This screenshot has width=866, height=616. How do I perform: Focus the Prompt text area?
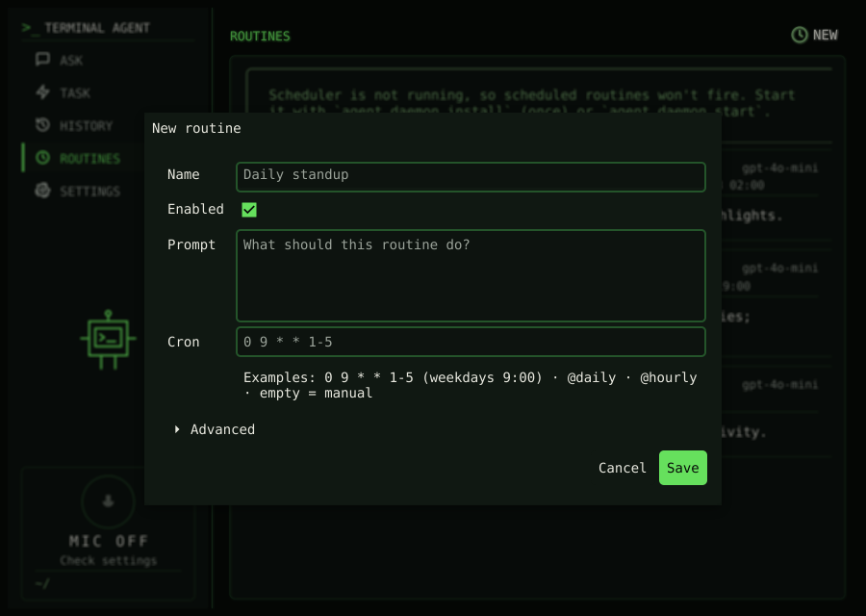(471, 275)
